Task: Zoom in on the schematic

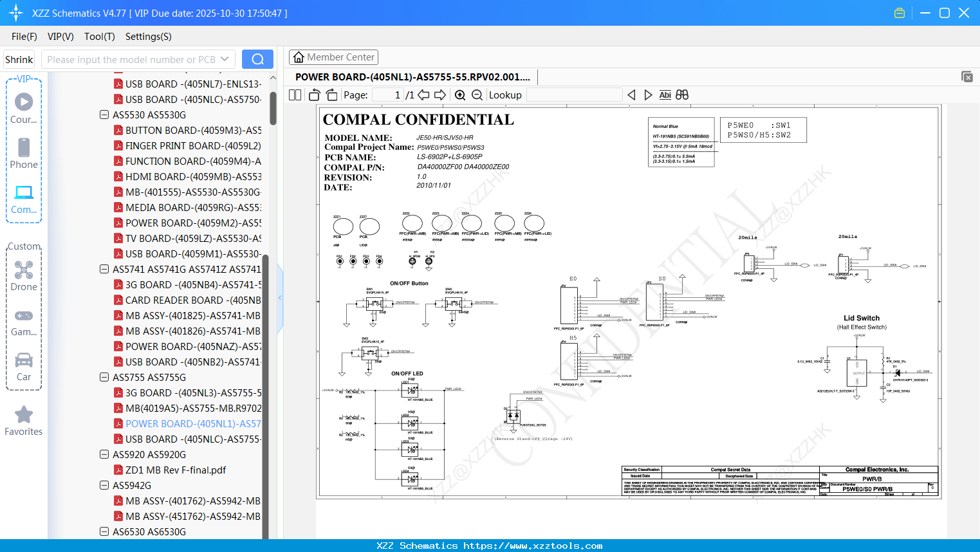Action: point(460,95)
